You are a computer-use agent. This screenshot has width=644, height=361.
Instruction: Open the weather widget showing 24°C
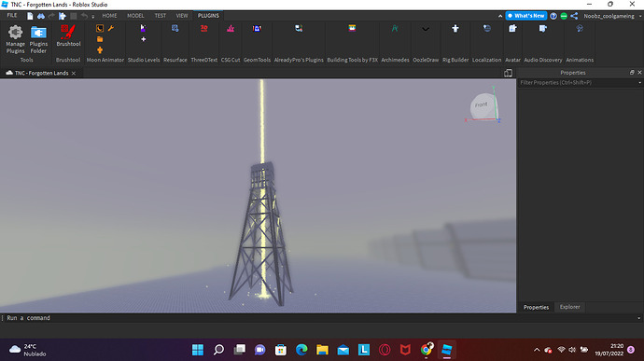tap(27, 350)
